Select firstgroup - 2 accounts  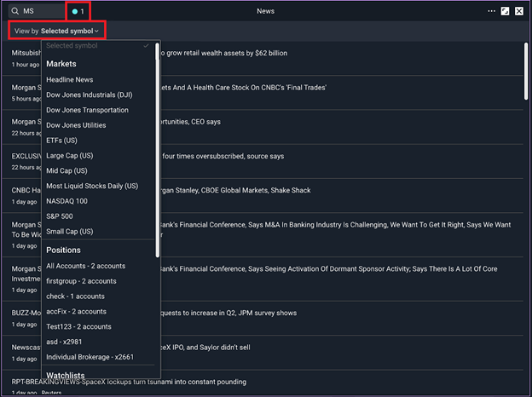tap(81, 281)
